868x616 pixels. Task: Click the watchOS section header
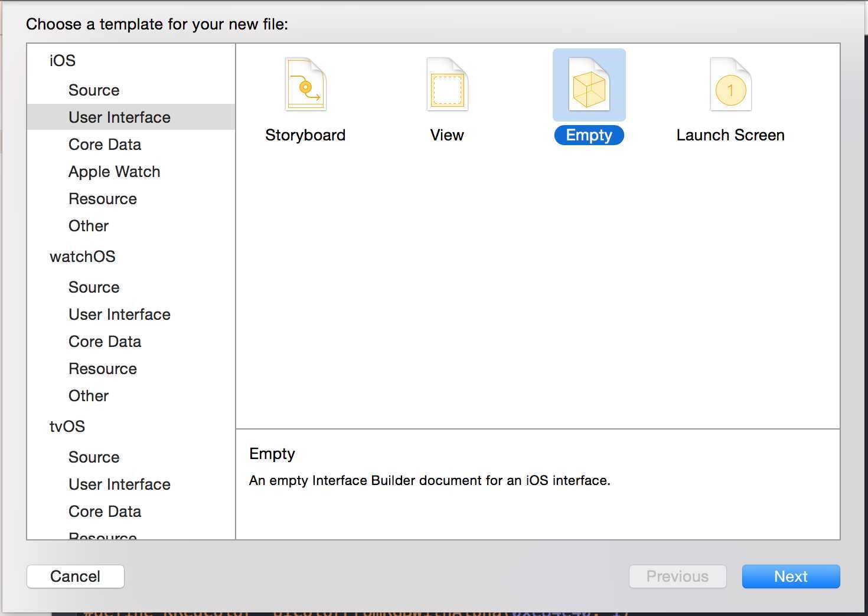click(x=83, y=257)
